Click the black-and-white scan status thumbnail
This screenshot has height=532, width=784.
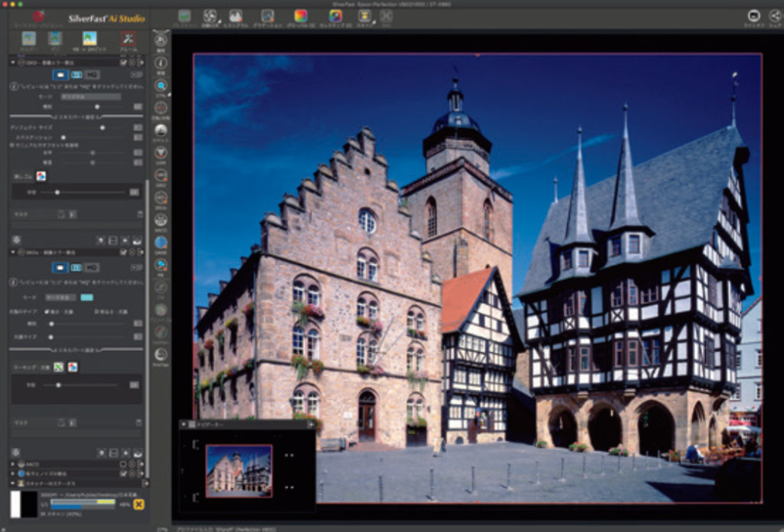[24, 504]
